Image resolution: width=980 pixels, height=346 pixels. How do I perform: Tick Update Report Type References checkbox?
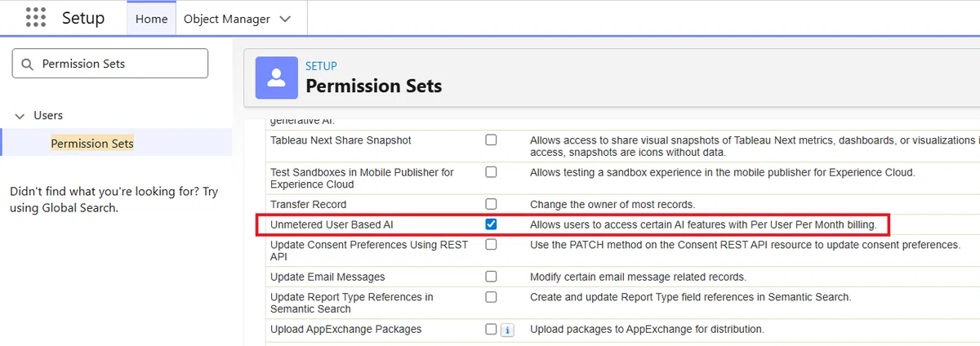click(491, 296)
